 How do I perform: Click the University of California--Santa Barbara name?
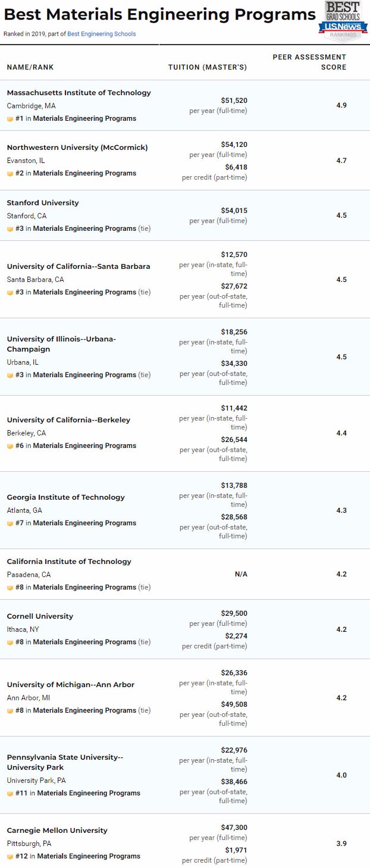point(79,267)
